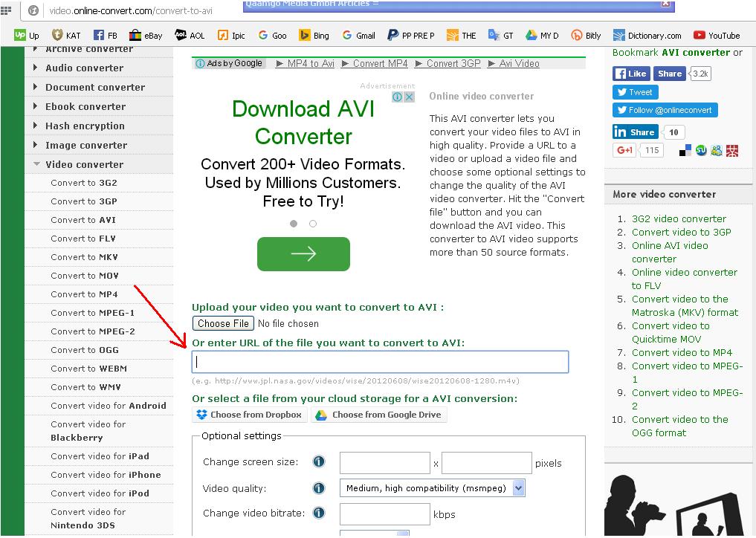Open the GT Google Translate bookmark
Viewport: 756px width, 538px height.
(500, 35)
